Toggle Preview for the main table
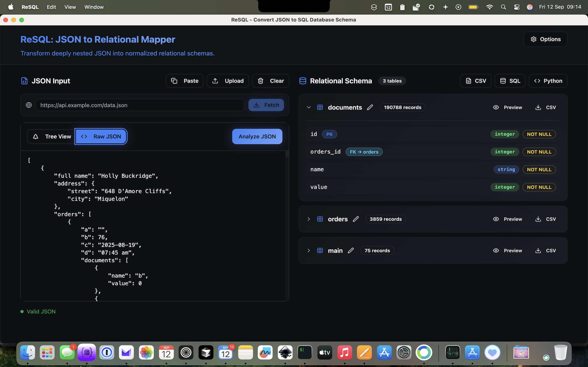 point(508,250)
